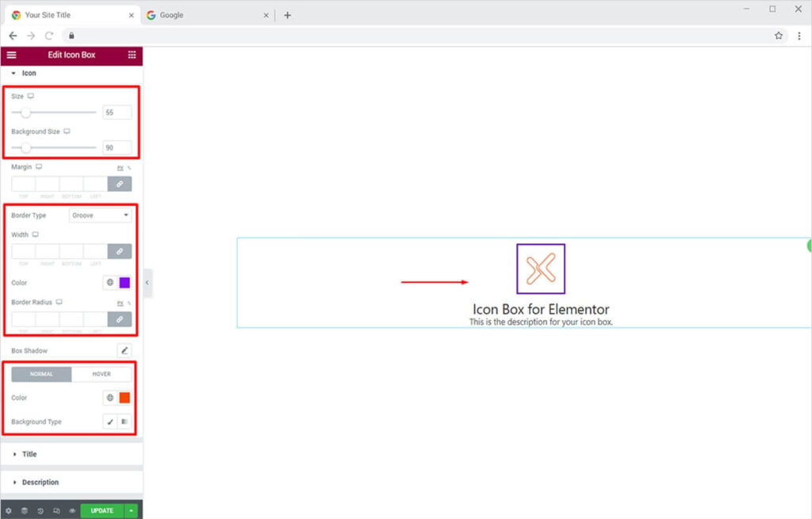Viewport: 812px width, 519px height.
Task: Select classic background type brush icon
Action: [x=110, y=422]
